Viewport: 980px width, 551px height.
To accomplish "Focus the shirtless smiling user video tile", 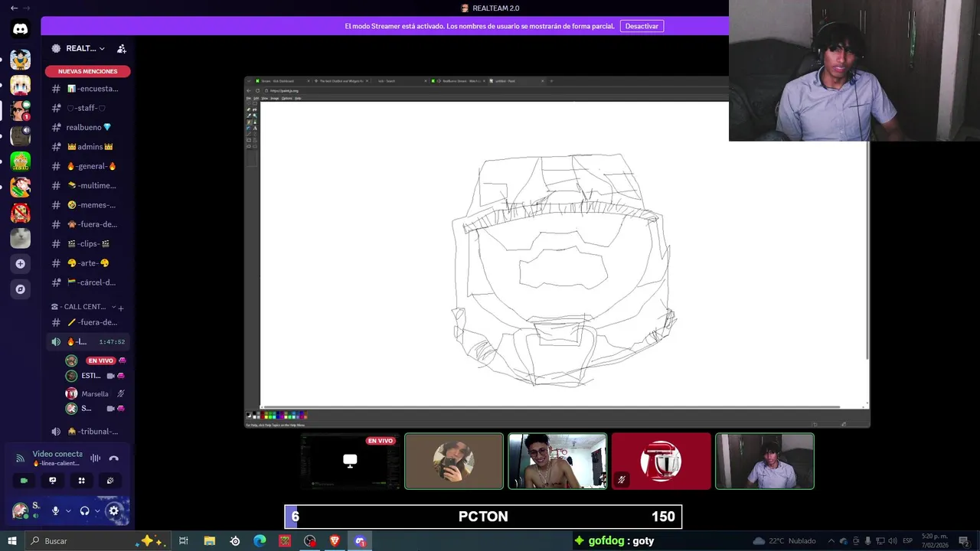I will point(557,461).
